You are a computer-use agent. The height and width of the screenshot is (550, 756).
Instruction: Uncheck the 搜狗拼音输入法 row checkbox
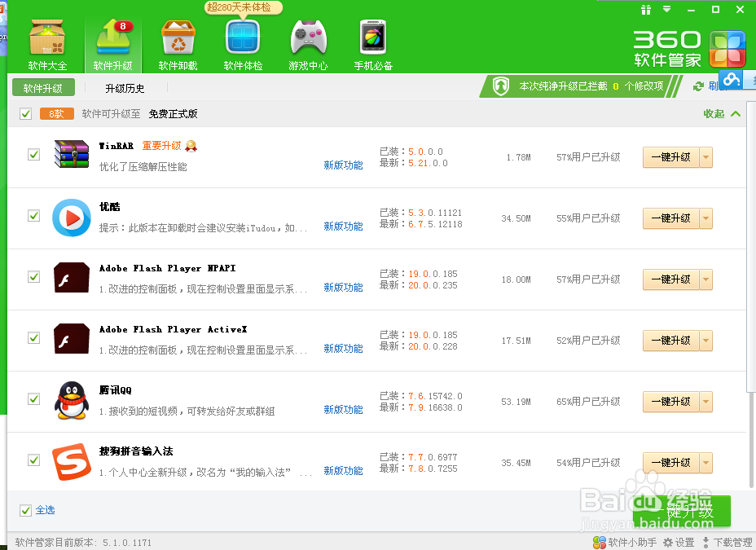[33, 460]
